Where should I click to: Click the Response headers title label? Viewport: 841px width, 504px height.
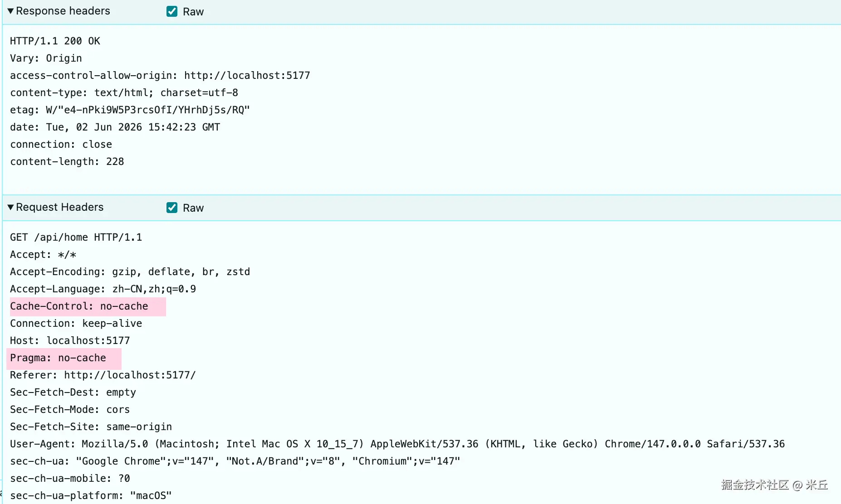click(63, 11)
